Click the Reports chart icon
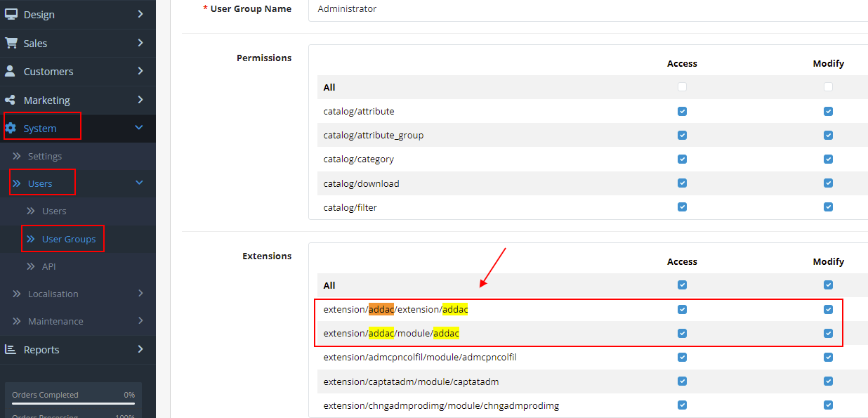This screenshot has width=868, height=418. 11,349
